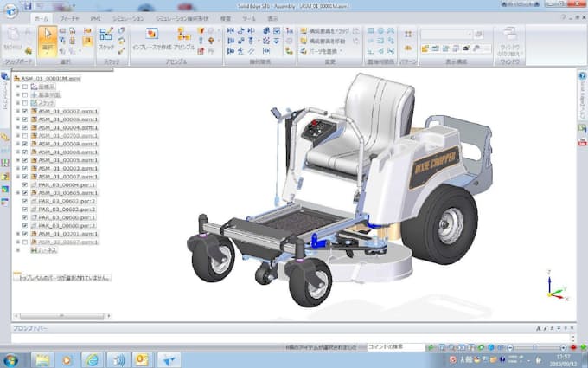The height and width of the screenshot is (368, 588).
Task: Open the Solid Edge application button
Action: 10,7
